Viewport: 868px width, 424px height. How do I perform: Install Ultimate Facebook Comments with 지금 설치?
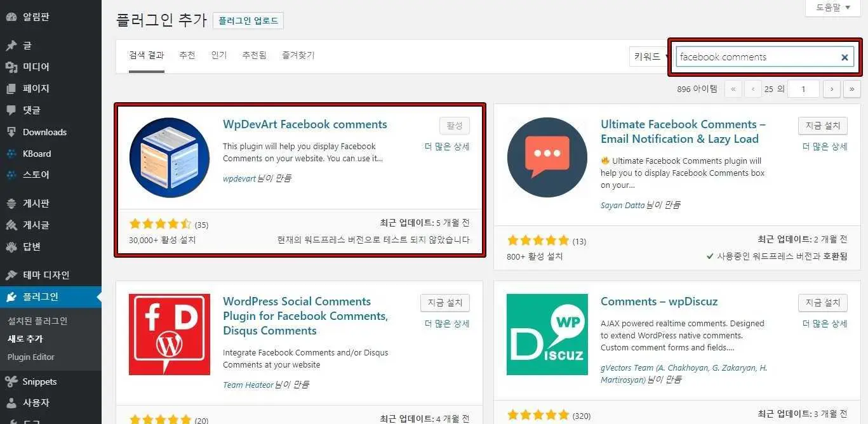tap(823, 126)
